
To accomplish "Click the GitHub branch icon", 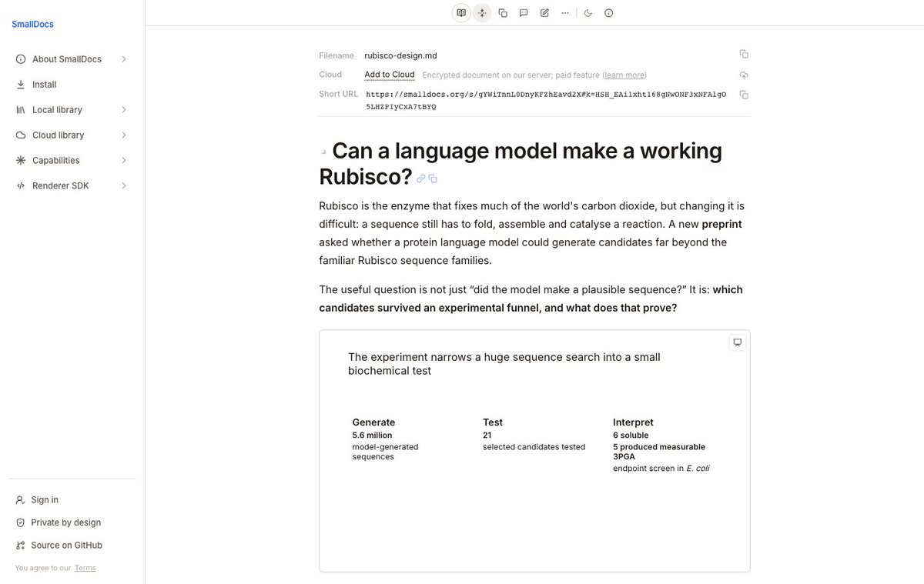I will 20,546.
